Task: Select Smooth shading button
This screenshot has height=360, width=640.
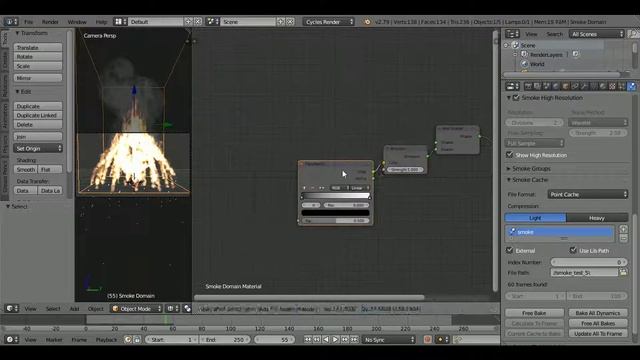Action: [x=26, y=169]
